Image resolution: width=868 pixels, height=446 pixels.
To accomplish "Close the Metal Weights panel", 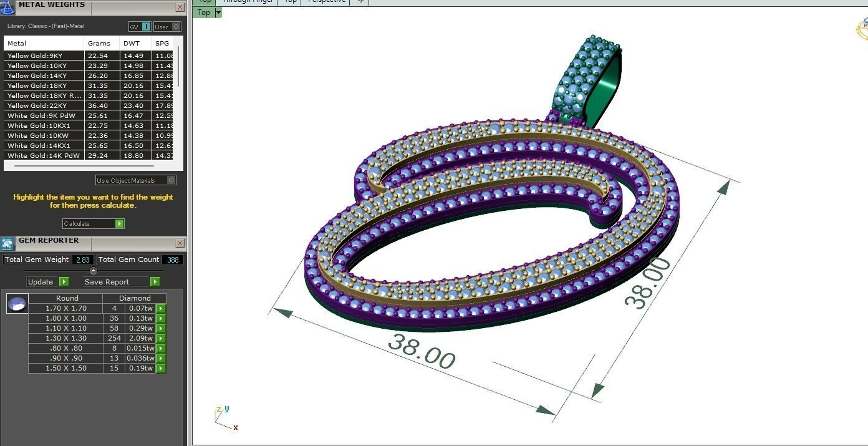I will [180, 7].
